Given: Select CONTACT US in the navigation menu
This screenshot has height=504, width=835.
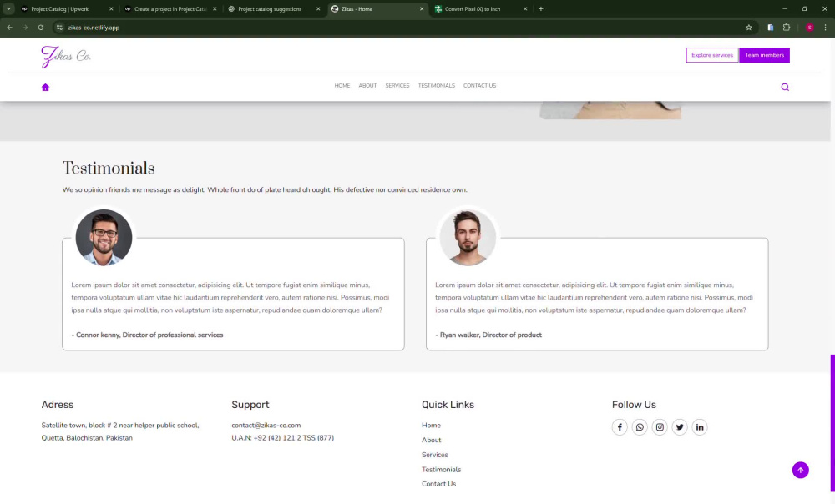Looking at the screenshot, I should 479,86.
